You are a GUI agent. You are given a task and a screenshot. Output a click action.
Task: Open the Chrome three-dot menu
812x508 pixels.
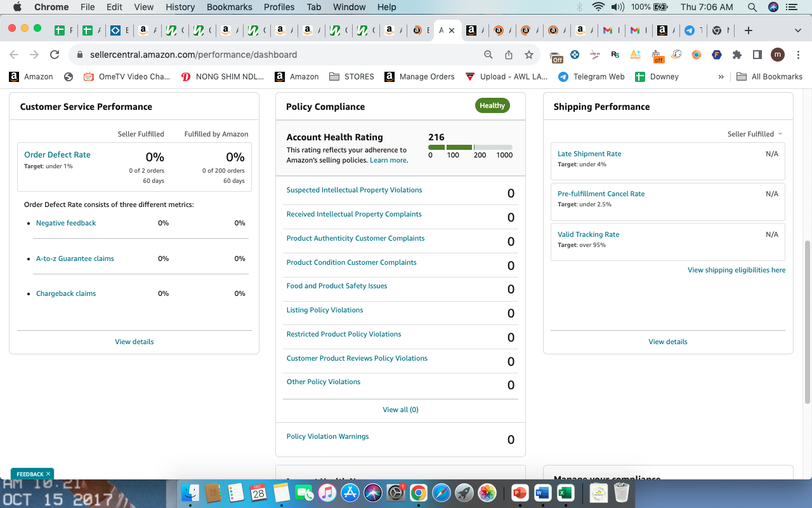click(x=797, y=55)
